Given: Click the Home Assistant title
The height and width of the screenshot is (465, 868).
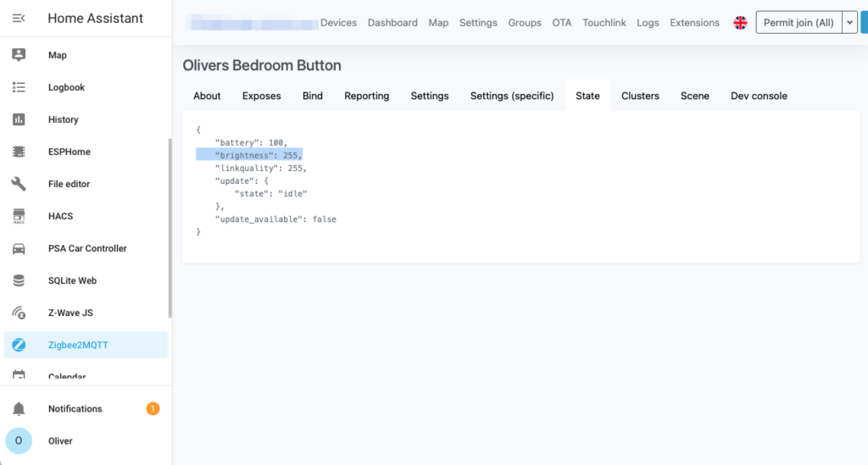Looking at the screenshot, I should [95, 19].
